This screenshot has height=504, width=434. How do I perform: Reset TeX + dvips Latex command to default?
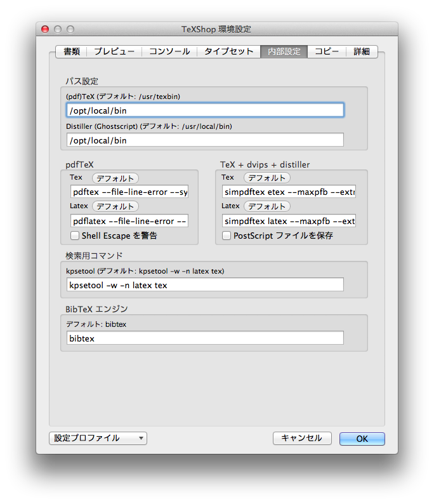tap(267, 206)
